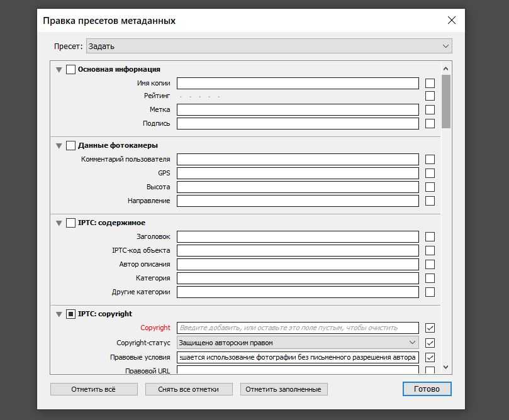Screen dimensions: 509x420
Task: Enable checkbox for Автор описания field
Action: pos(430,264)
